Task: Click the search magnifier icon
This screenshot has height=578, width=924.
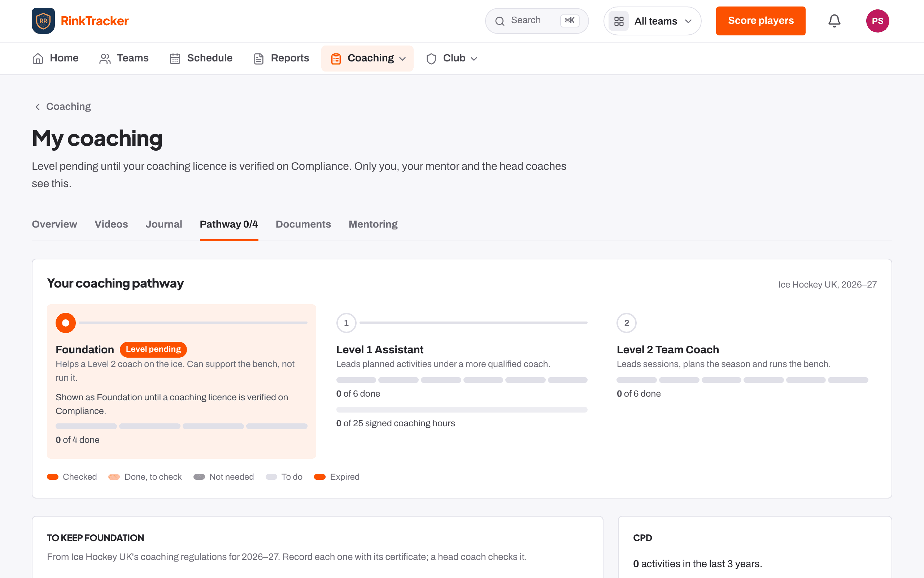Action: click(x=500, y=21)
